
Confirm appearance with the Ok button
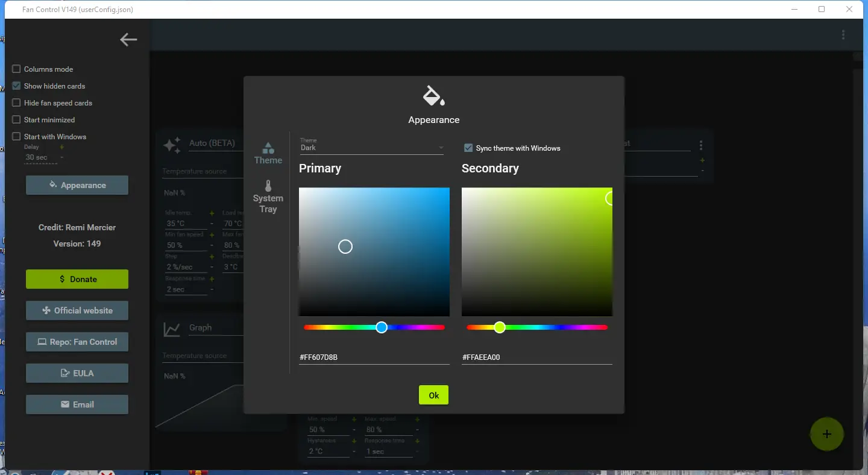point(434,395)
